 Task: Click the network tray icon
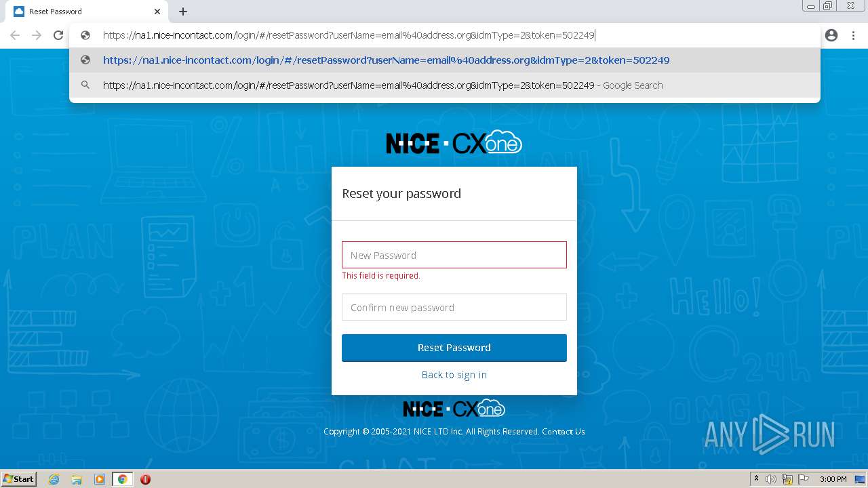pos(787,479)
